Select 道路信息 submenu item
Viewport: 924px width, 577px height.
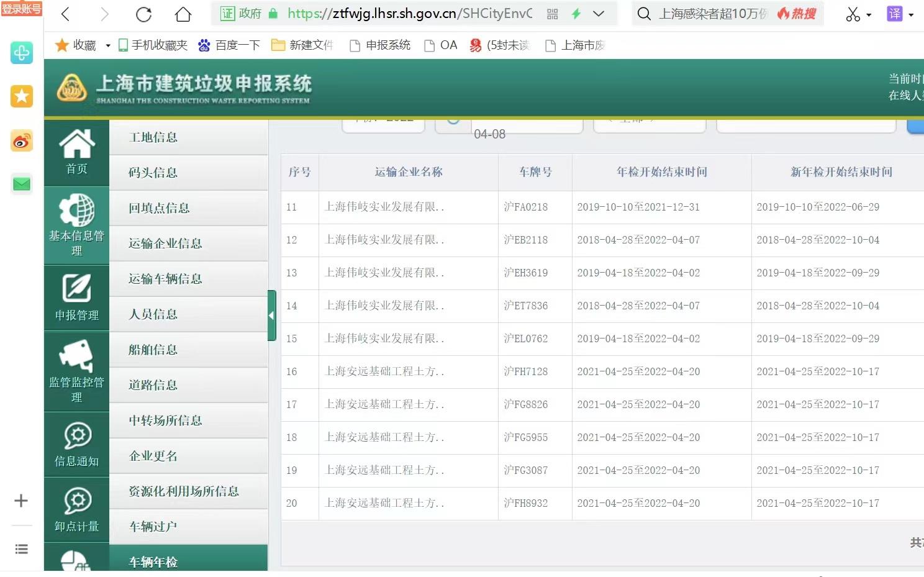189,385
